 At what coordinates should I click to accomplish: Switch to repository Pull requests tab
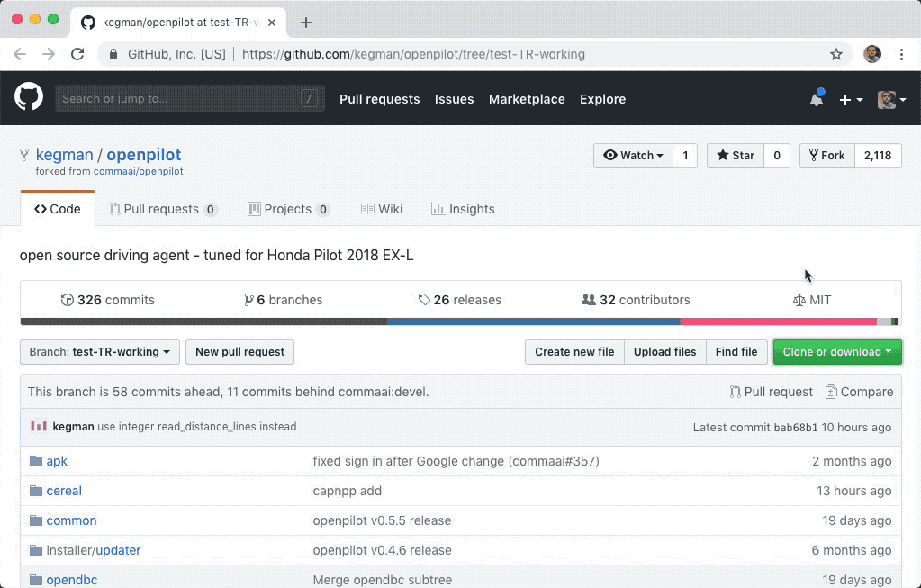coord(163,209)
